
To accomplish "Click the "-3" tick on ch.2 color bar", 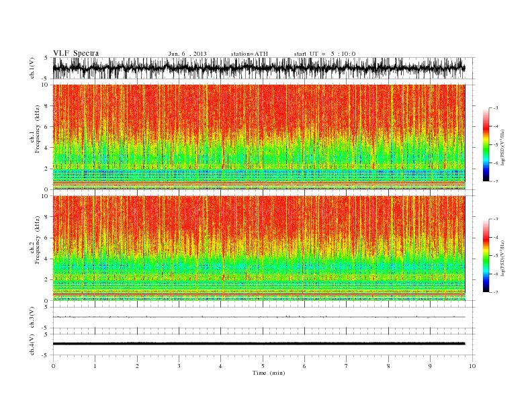I will point(496,219).
